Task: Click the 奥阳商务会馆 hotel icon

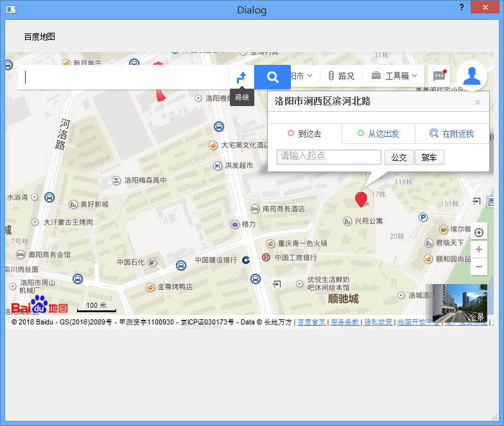Action: pyautogui.click(x=21, y=254)
